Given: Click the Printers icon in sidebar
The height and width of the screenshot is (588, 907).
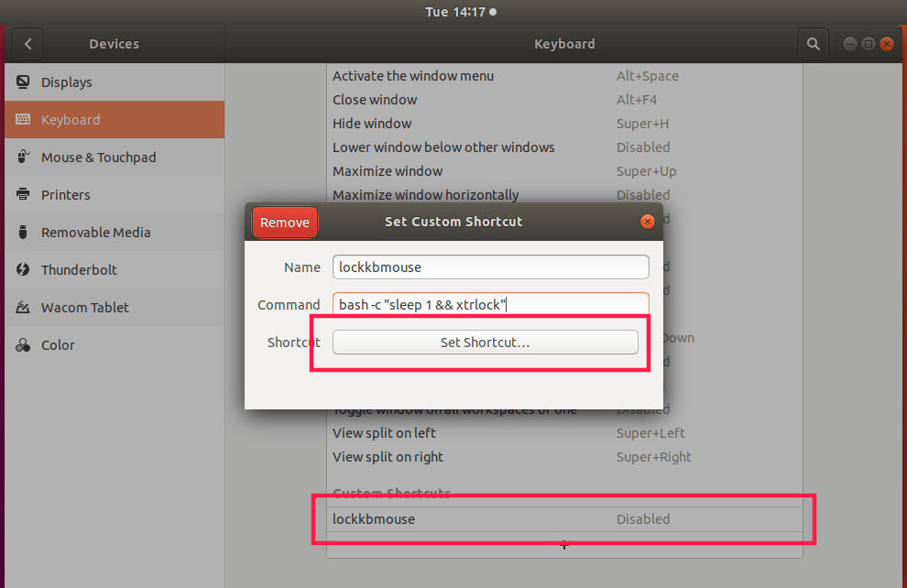Looking at the screenshot, I should tap(23, 194).
